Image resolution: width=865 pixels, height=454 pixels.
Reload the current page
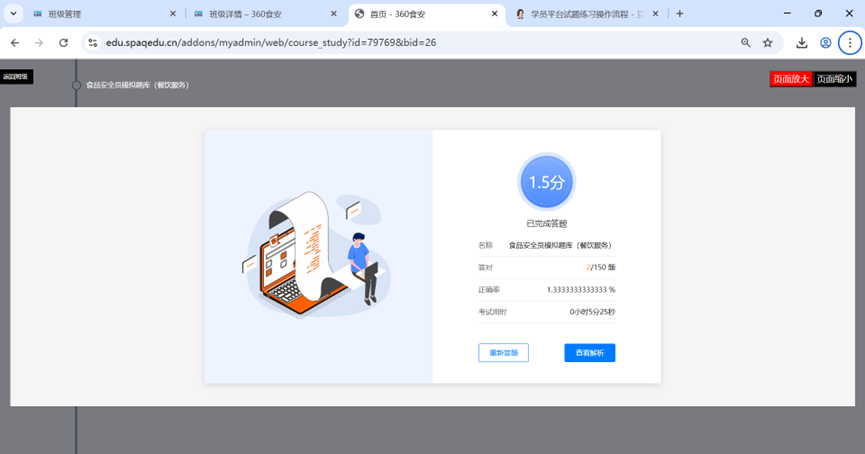64,43
